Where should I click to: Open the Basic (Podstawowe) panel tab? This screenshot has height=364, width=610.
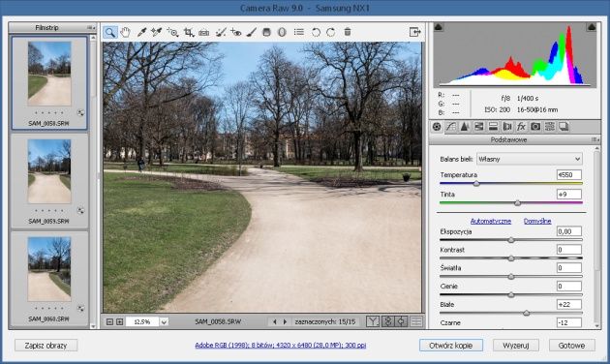click(x=437, y=127)
